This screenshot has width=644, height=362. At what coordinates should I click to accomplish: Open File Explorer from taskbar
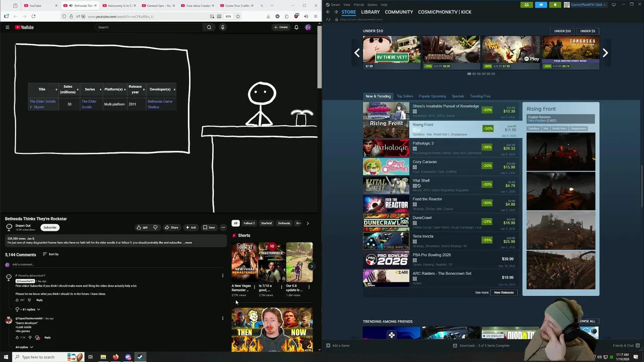point(103,357)
